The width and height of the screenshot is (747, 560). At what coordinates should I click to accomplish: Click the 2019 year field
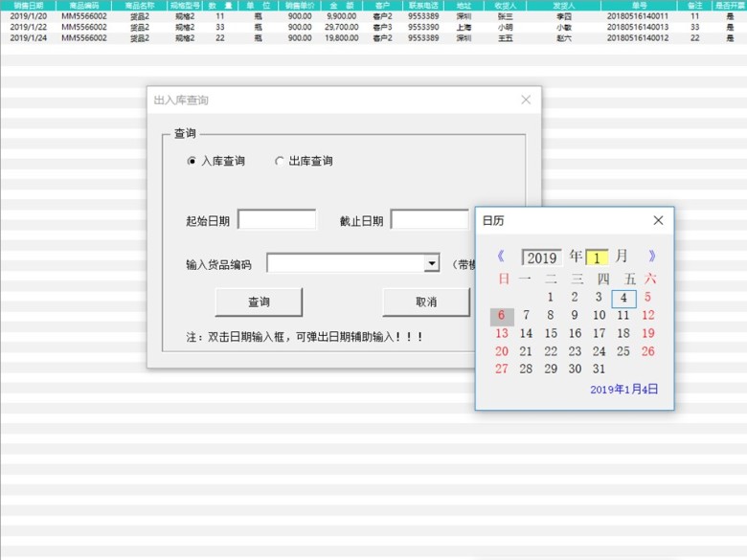click(542, 258)
